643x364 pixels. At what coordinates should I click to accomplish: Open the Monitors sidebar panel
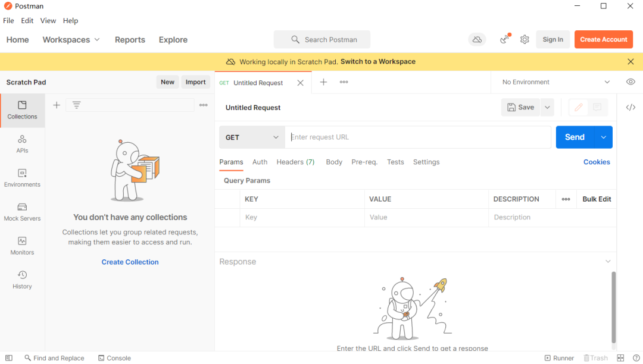22,246
